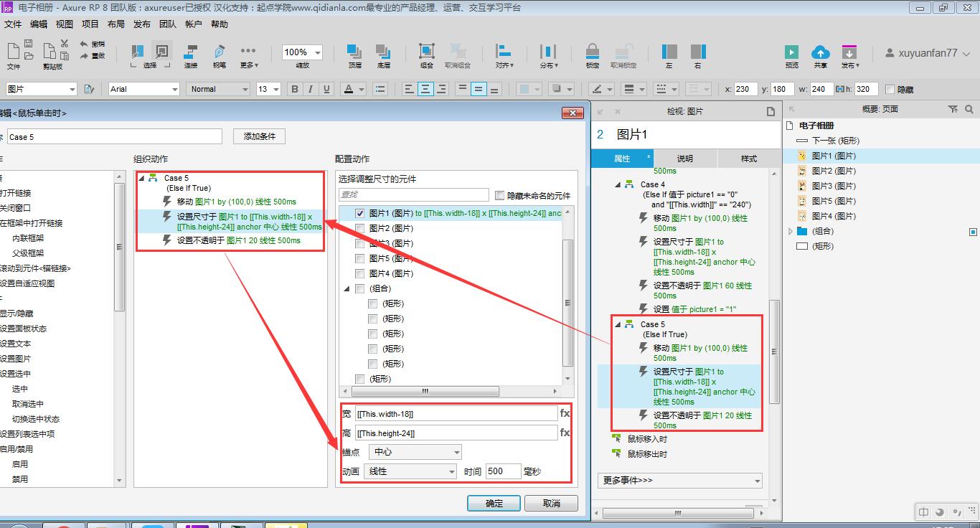The image size is (980, 528).
Task: Open the 发布 publish menu
Action: [x=849, y=56]
